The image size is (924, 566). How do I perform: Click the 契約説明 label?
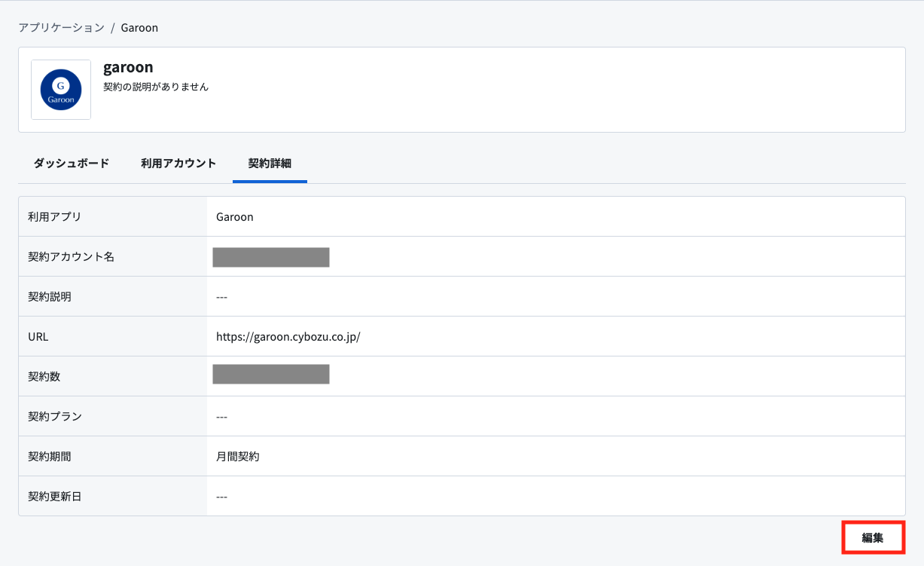pos(50,296)
